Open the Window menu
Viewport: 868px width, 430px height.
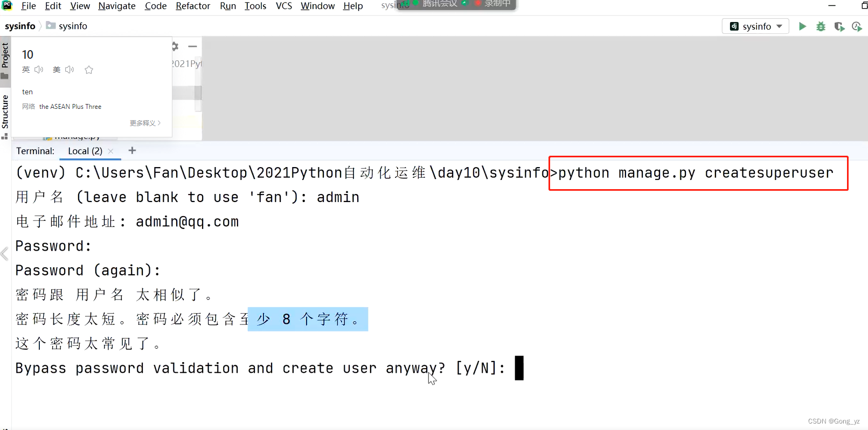coord(318,6)
